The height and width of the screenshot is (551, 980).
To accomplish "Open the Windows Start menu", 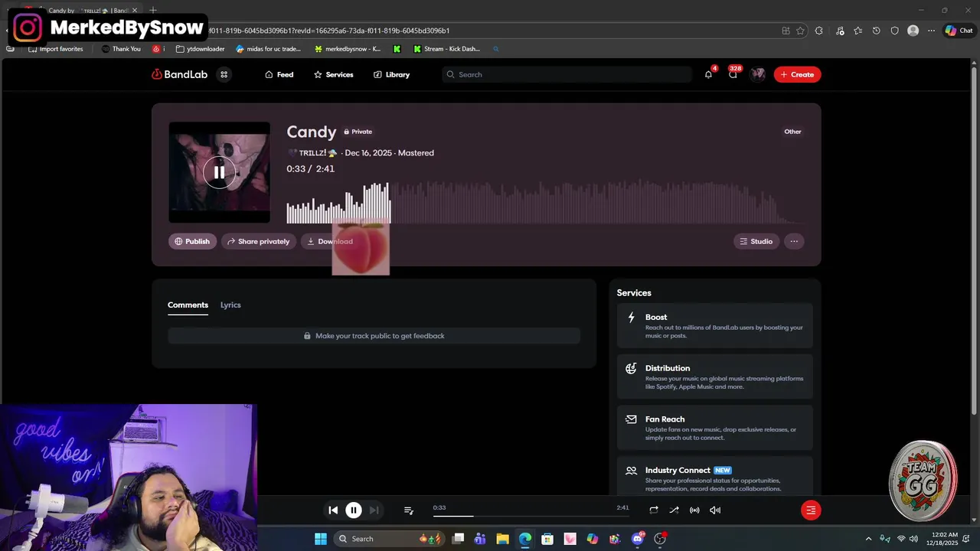I will pyautogui.click(x=321, y=539).
